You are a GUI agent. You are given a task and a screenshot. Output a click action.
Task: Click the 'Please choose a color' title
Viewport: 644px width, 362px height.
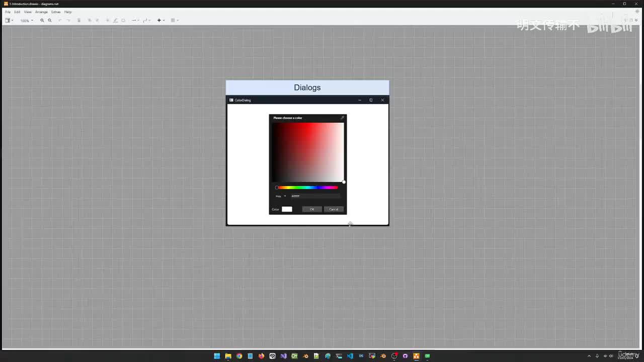pyautogui.click(x=288, y=118)
